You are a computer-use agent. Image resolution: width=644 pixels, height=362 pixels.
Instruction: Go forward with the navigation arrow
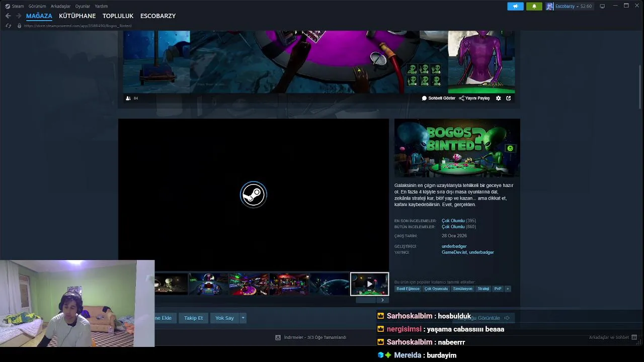coord(19,16)
